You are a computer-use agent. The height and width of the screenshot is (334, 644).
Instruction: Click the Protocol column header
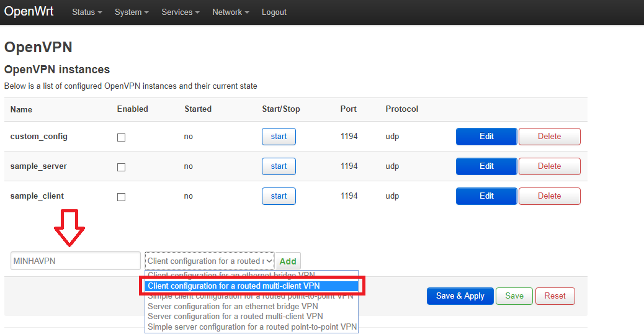(x=401, y=109)
